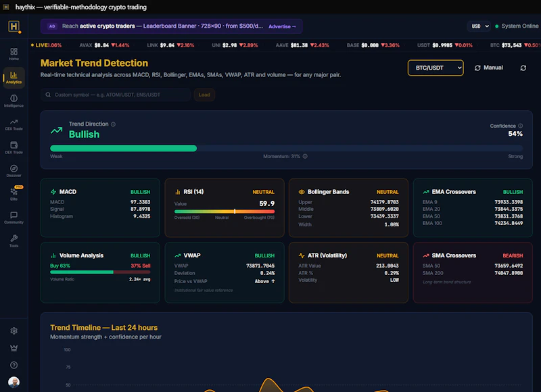Click the RSI value gradient slider
The height and width of the screenshot is (392, 541).
225,212
